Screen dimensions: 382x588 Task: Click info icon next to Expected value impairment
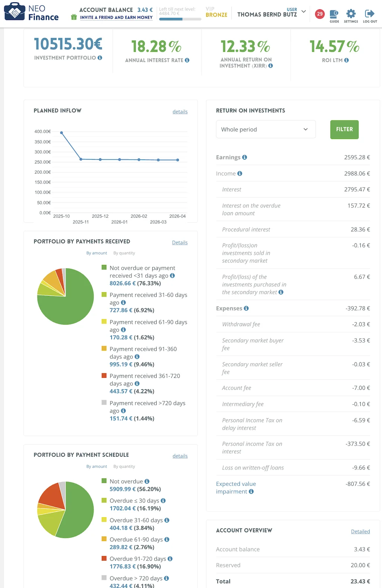click(251, 491)
